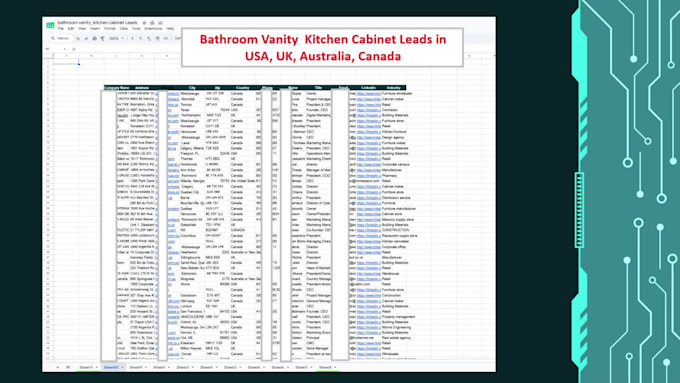Viewport: 680px width, 383px height.
Task: Select column A header
Action: tap(66, 56)
